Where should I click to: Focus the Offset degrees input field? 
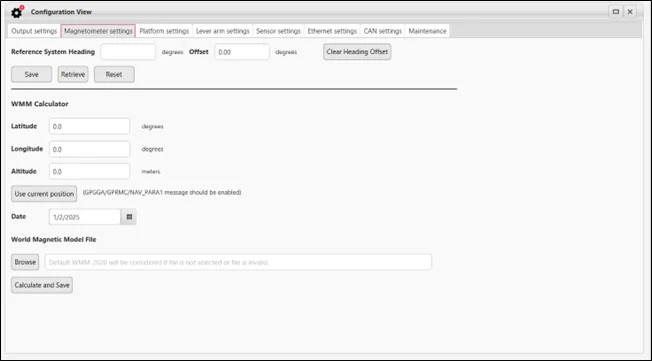242,52
